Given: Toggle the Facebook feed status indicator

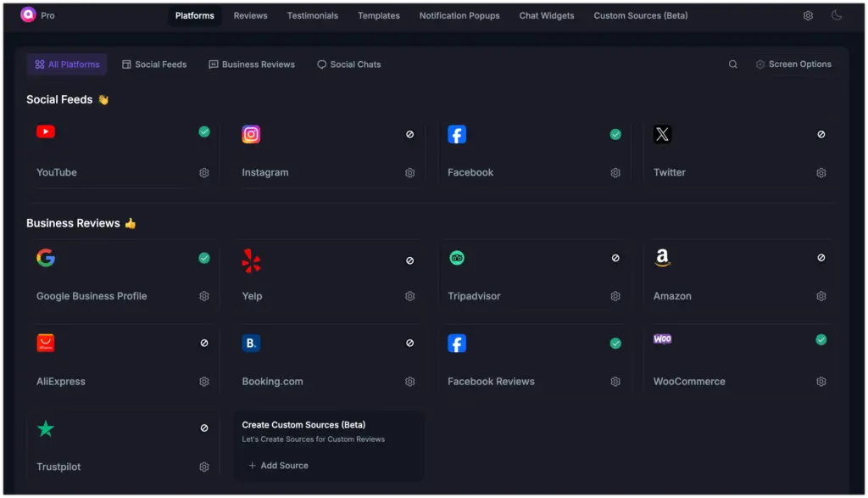Looking at the screenshot, I should 615,134.
